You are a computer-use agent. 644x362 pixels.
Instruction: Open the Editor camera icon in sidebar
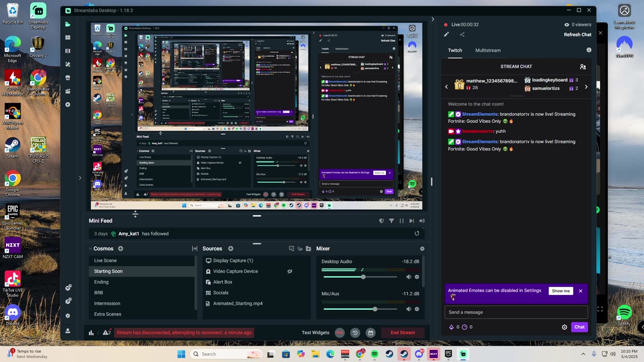pos(68,24)
